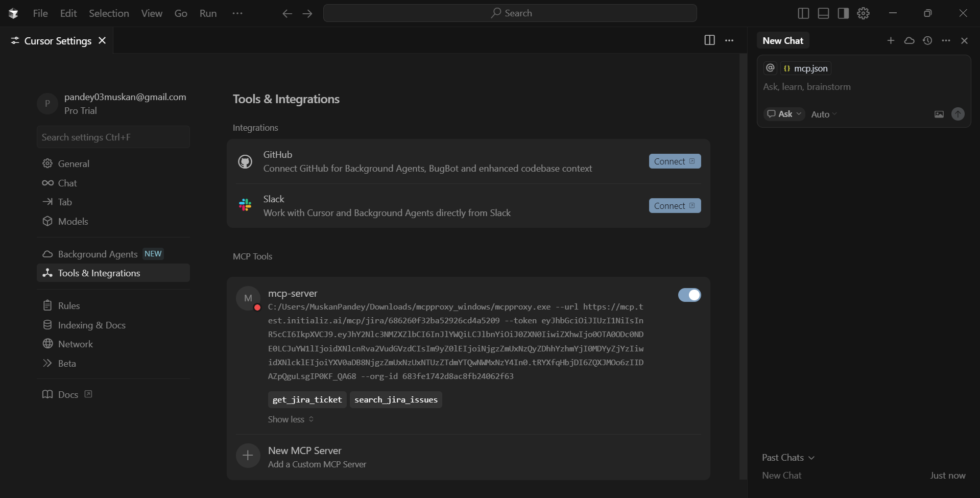Open the View menu
The height and width of the screenshot is (498, 980).
click(x=152, y=13)
